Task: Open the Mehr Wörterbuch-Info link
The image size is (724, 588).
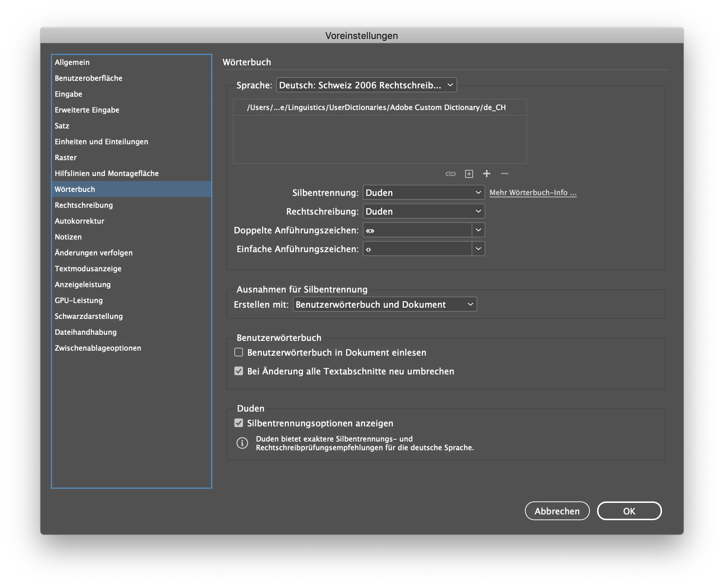Action: 533,193
